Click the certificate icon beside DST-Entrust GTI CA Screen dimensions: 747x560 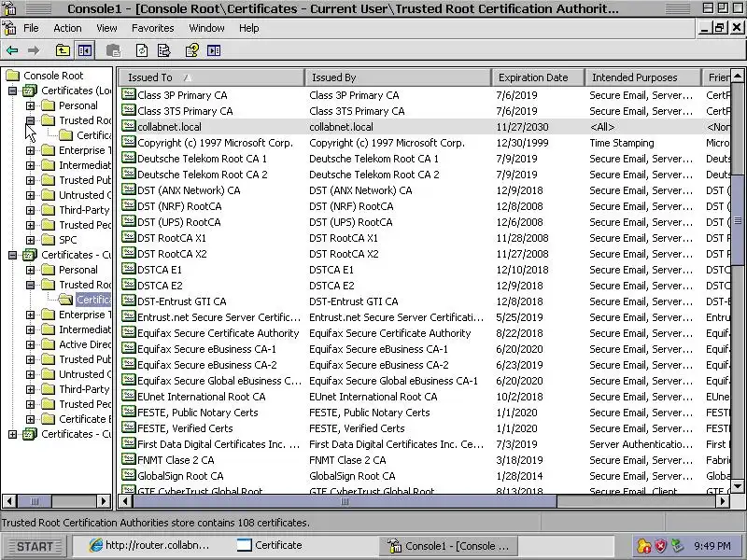pyautogui.click(x=128, y=301)
